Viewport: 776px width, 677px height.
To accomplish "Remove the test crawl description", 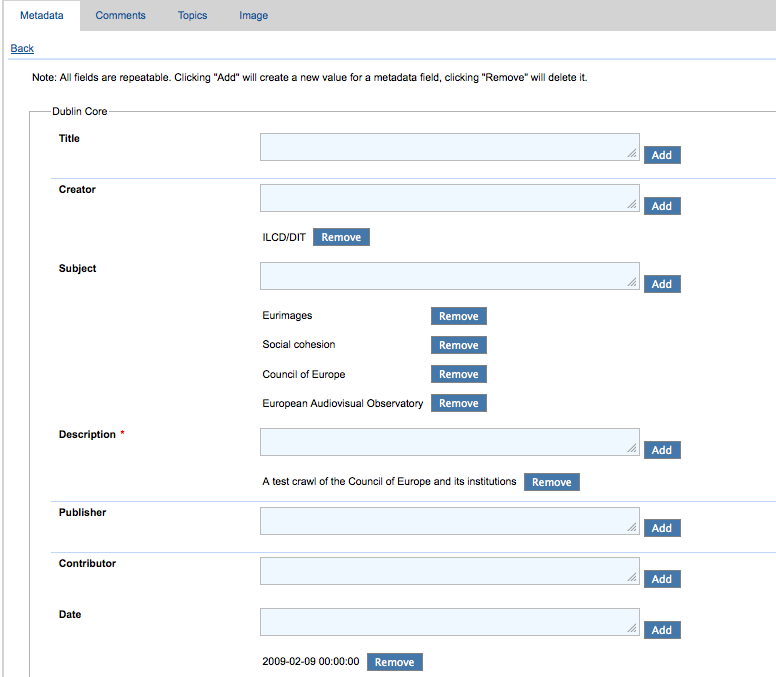I will [551, 482].
